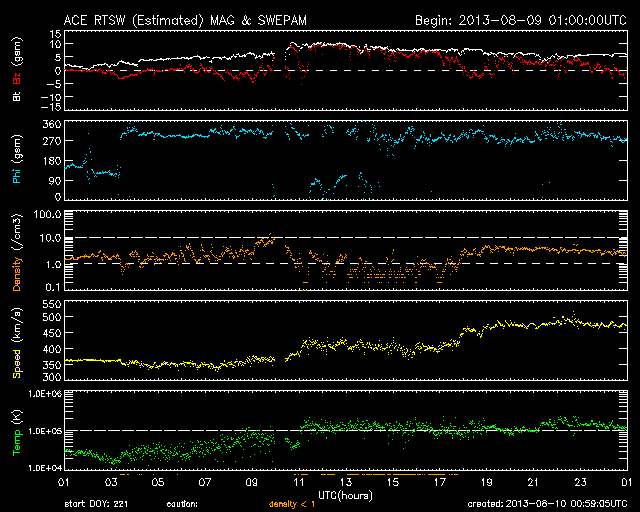The width and height of the screenshot is (640, 512).
Task: Click the '03' hour tick label
Action: click(x=111, y=483)
